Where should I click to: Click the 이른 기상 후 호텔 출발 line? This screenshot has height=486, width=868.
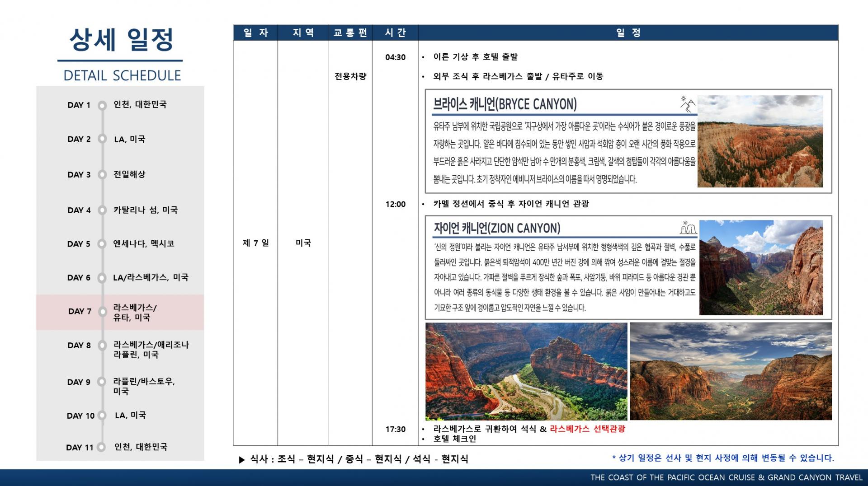475,57
